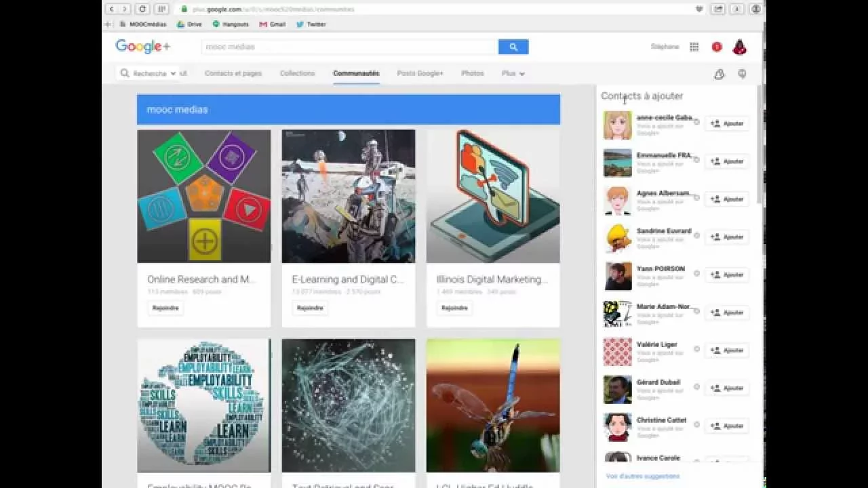Add Yann POIRSON as contact
This screenshot has height=488, width=868.
[727, 274]
